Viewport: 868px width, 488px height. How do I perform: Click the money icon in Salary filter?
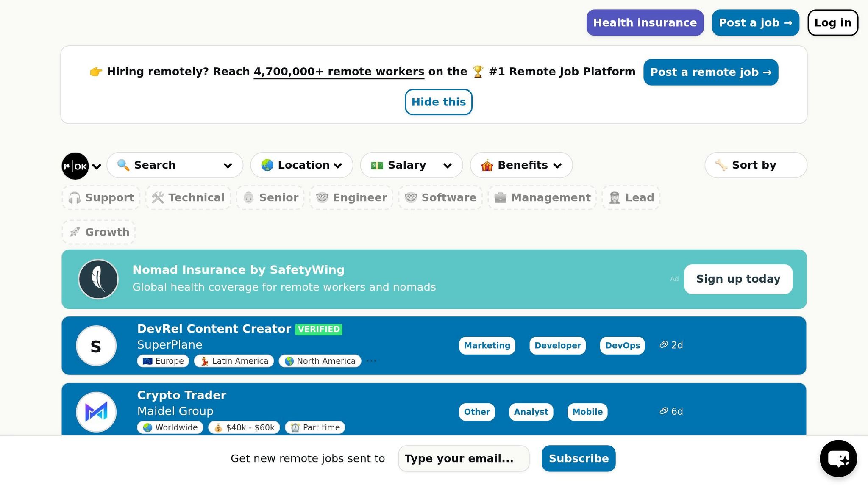(x=377, y=165)
